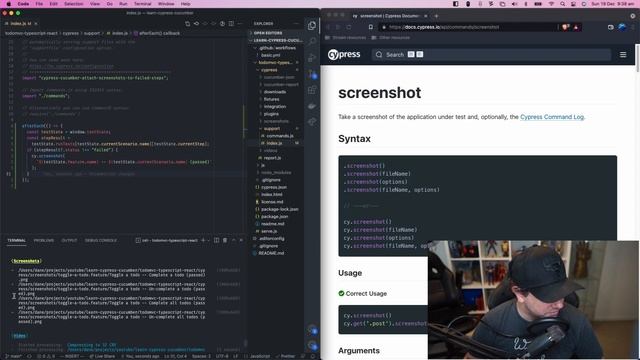Click the browser new tab plus button

click(x=436, y=16)
